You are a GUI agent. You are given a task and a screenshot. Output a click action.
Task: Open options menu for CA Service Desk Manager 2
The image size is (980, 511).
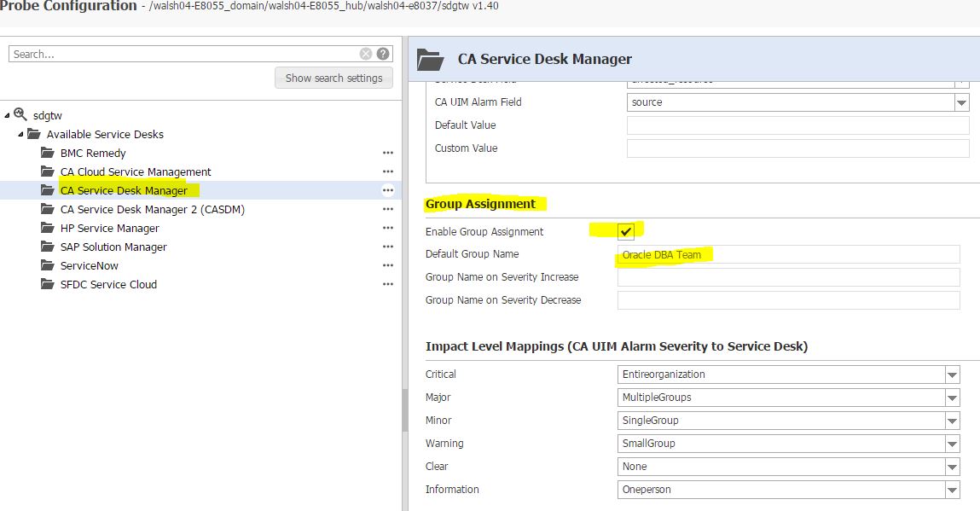pos(388,209)
